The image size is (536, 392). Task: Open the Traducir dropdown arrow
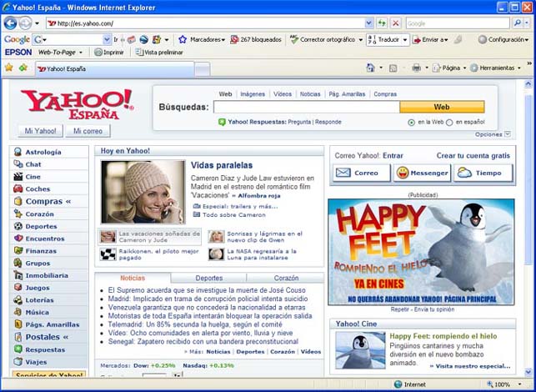point(405,40)
